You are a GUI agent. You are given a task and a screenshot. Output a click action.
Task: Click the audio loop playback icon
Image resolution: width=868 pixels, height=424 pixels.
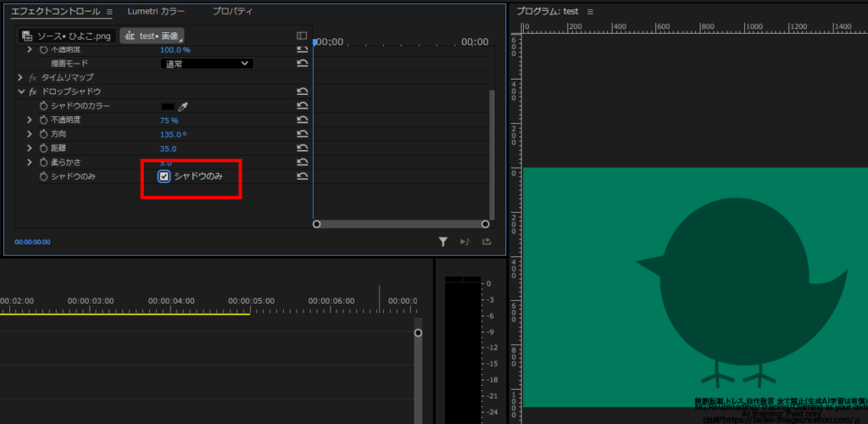(x=487, y=242)
